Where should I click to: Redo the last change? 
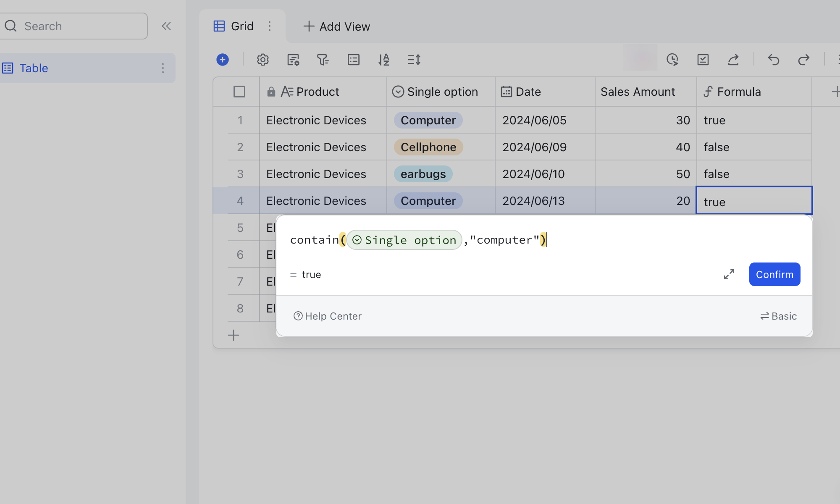[804, 60]
